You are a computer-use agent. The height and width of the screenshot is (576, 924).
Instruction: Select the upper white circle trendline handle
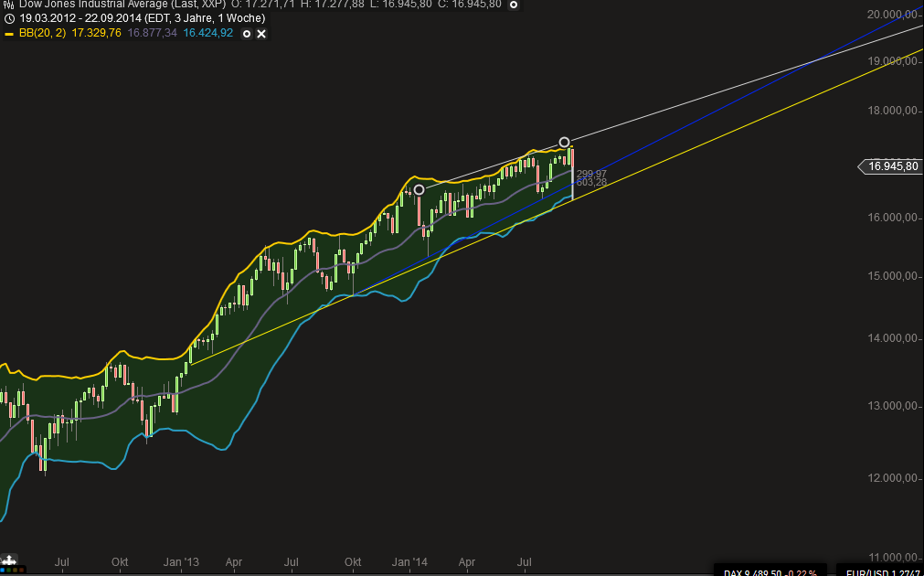pyautogui.click(x=565, y=142)
